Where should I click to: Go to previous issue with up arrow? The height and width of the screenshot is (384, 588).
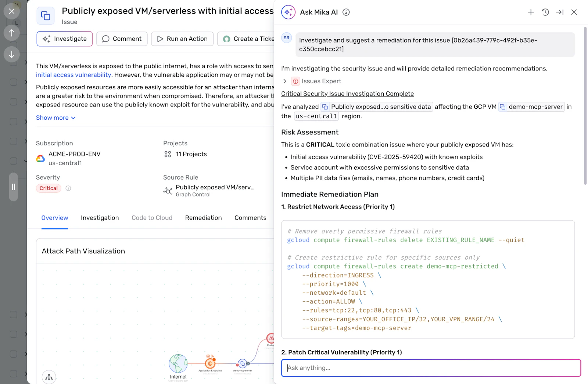coord(12,33)
